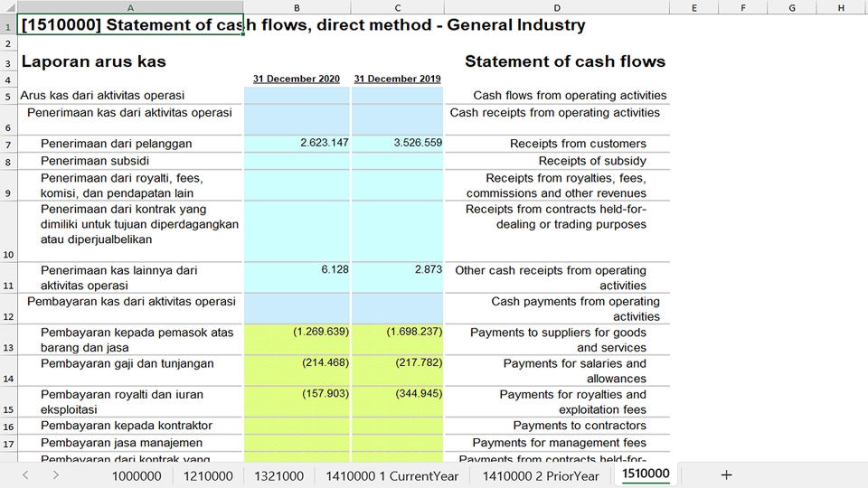Select row 13 header
Image resolution: width=868 pixels, height=488 pixels.
point(8,340)
